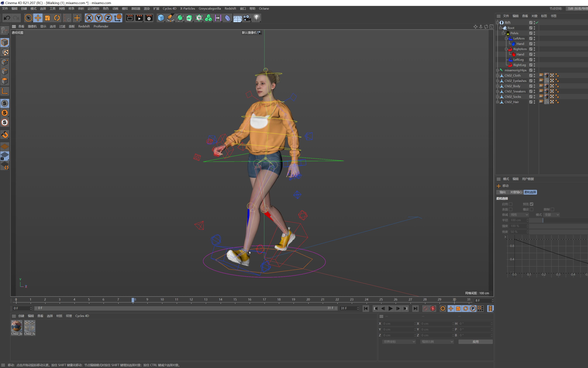Open the 角色 Character menu

pyautogui.click(x=106, y=8)
